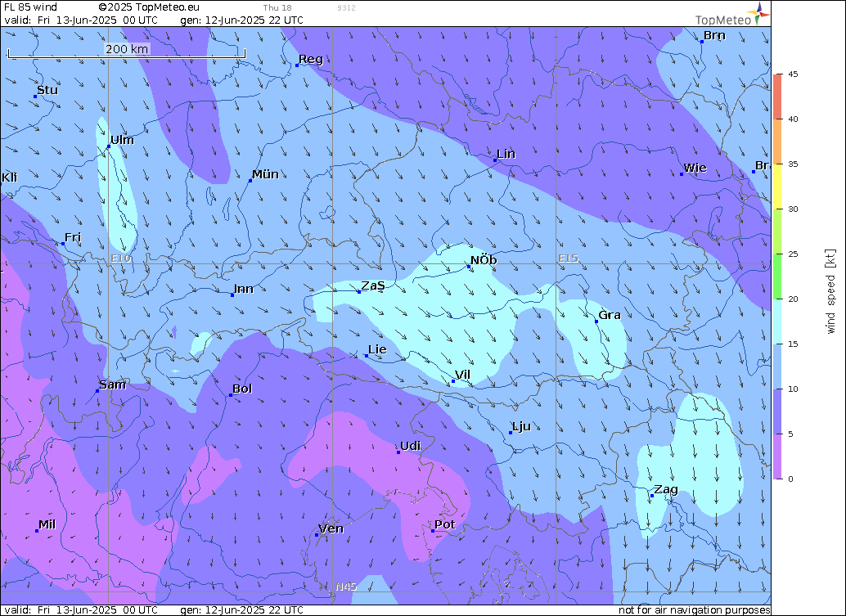
Task: Select the Vil city marker
Action: tap(453, 381)
